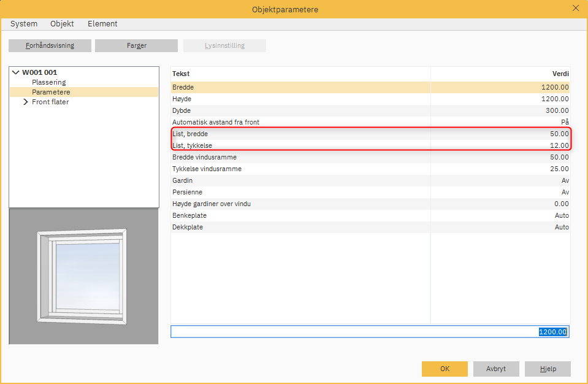Open the Element menu
588x384 pixels.
pos(102,24)
